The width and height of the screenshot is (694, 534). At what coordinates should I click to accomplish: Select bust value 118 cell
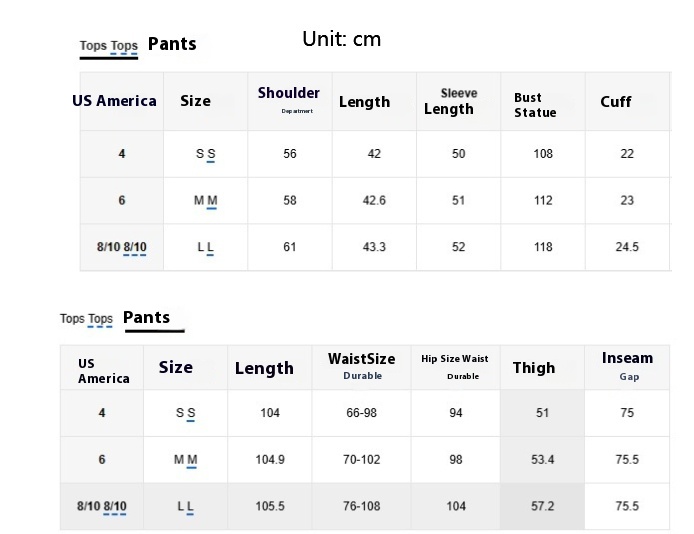pyautogui.click(x=543, y=247)
